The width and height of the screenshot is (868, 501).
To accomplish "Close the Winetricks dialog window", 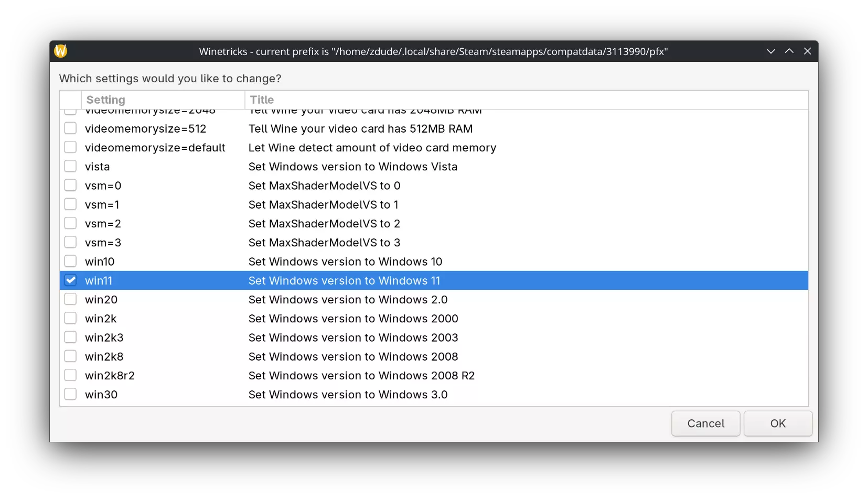I will pos(807,51).
